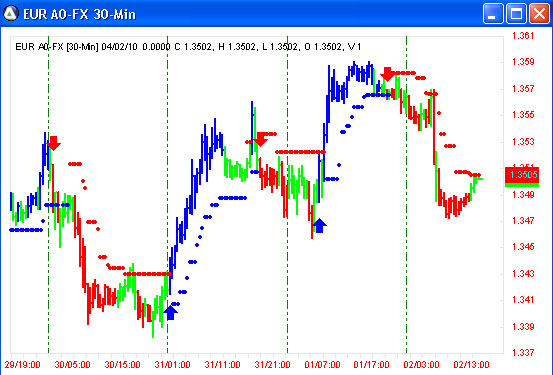The image size is (553, 375).
Task: Minimize the EUR A0-FX 30-Min window
Action: (493, 14)
